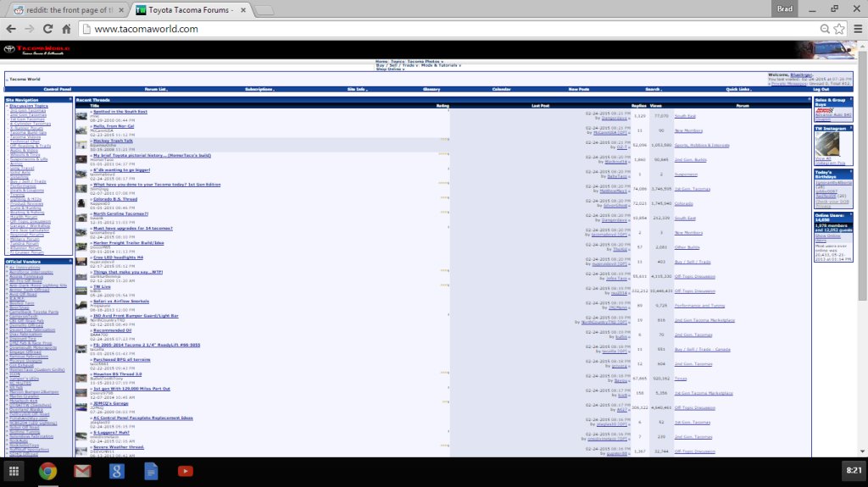868x487 pixels.
Task: Open Google Docs from the shelf
Action: pos(151,471)
